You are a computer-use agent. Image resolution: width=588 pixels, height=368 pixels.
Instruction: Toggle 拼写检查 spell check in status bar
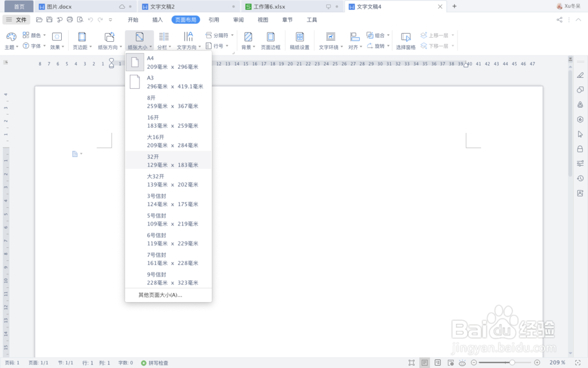[155, 363]
